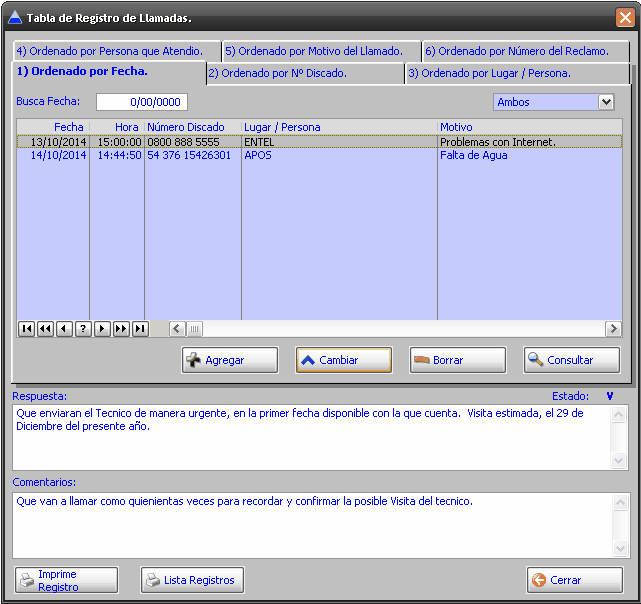The height and width of the screenshot is (604, 641).
Task: Click the Busca Fecha date field
Action: click(x=141, y=102)
